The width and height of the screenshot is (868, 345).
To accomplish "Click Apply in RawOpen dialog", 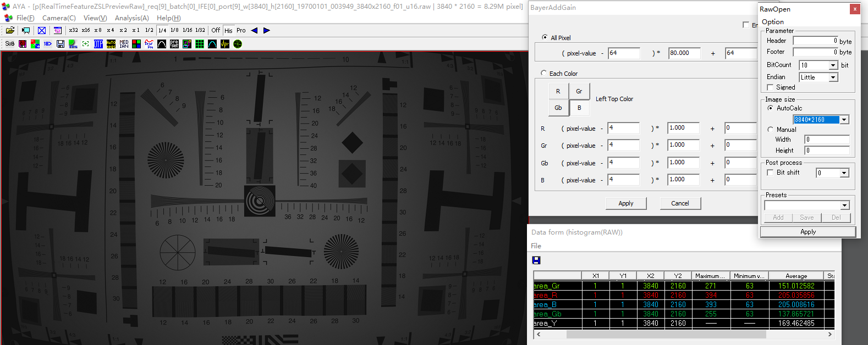I will [808, 232].
